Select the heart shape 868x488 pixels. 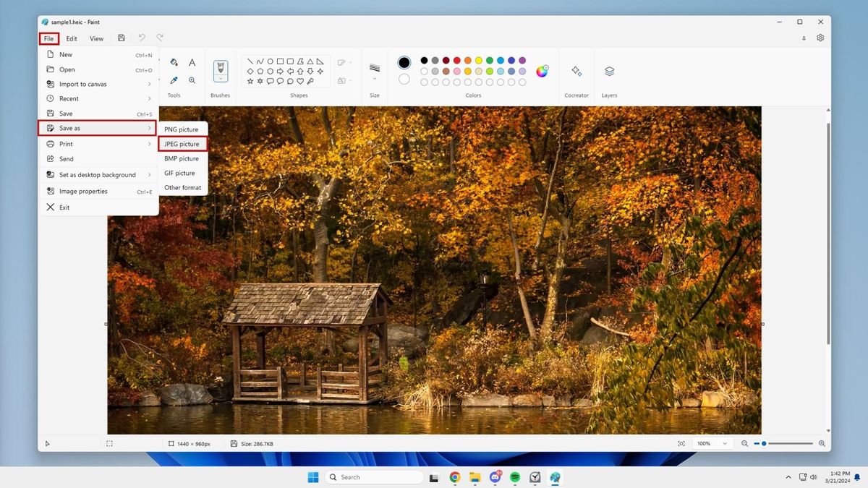[x=300, y=81]
